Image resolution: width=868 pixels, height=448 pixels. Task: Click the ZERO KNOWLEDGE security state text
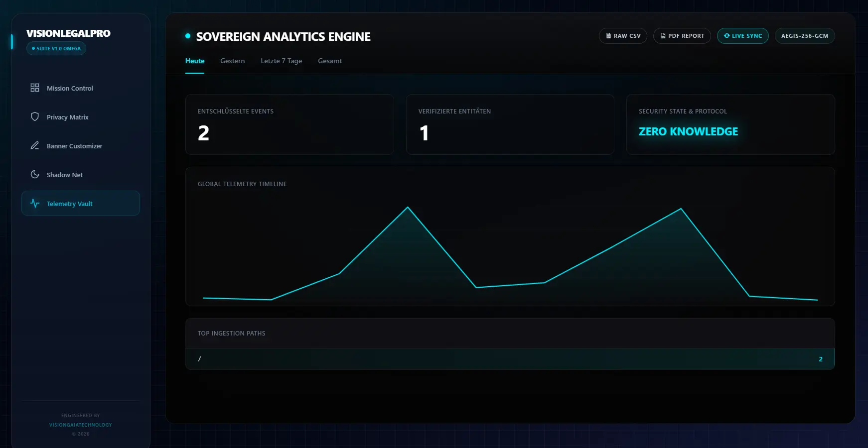pyautogui.click(x=688, y=131)
